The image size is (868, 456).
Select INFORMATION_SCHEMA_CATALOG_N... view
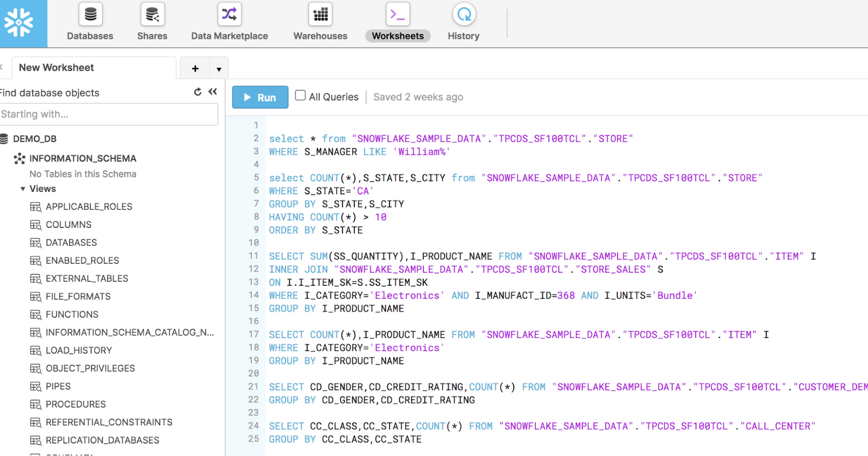pyautogui.click(x=130, y=332)
